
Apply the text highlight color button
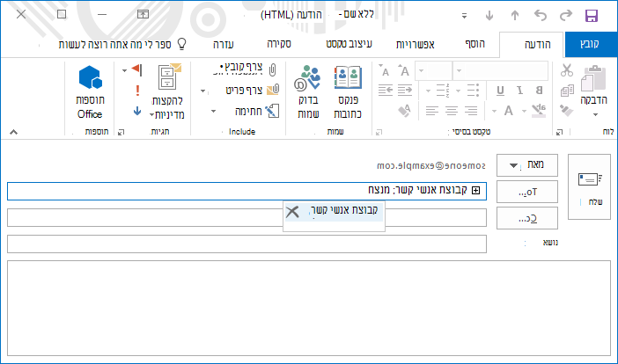(539, 111)
